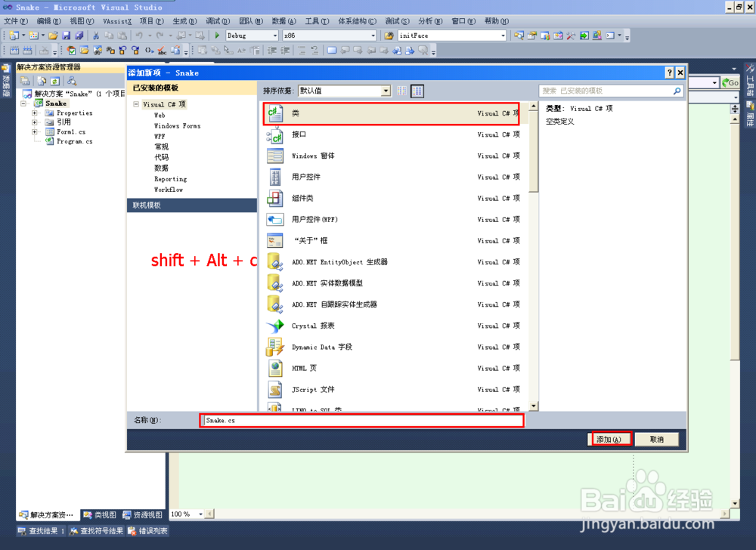Switch to 资源视图 tab
Image resolution: width=756 pixels, height=550 pixels.
click(142, 514)
